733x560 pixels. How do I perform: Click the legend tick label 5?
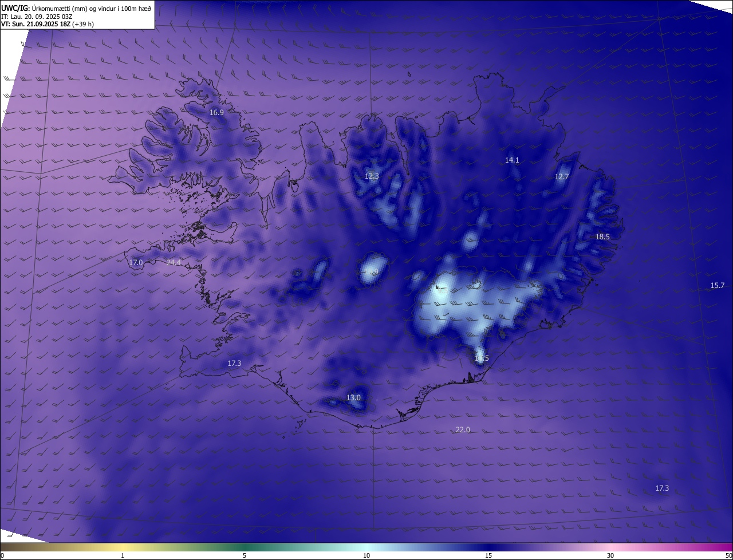click(x=245, y=556)
